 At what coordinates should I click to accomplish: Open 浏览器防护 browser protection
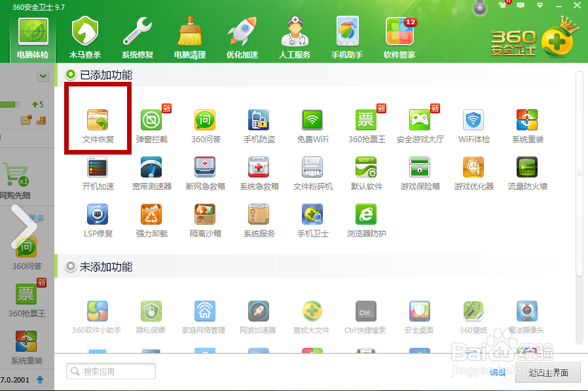[367, 221]
